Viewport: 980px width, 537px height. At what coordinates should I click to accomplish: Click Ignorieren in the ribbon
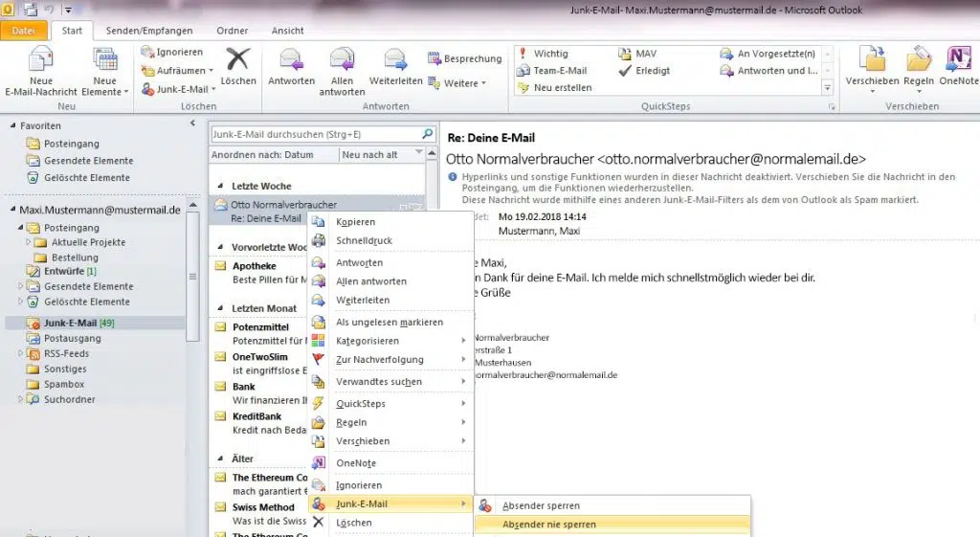tap(171, 52)
